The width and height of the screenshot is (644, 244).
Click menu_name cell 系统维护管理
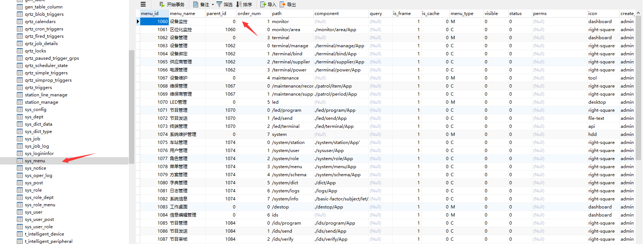[187, 134]
